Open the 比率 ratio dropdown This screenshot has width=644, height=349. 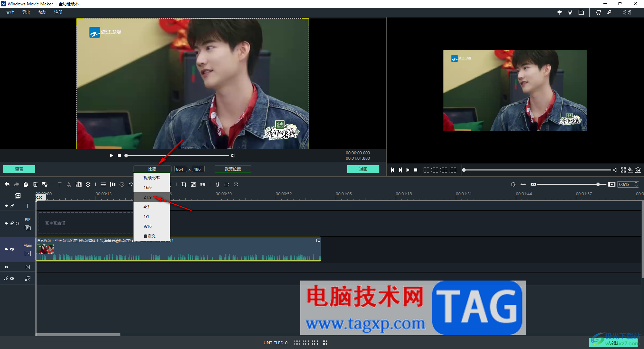point(152,169)
